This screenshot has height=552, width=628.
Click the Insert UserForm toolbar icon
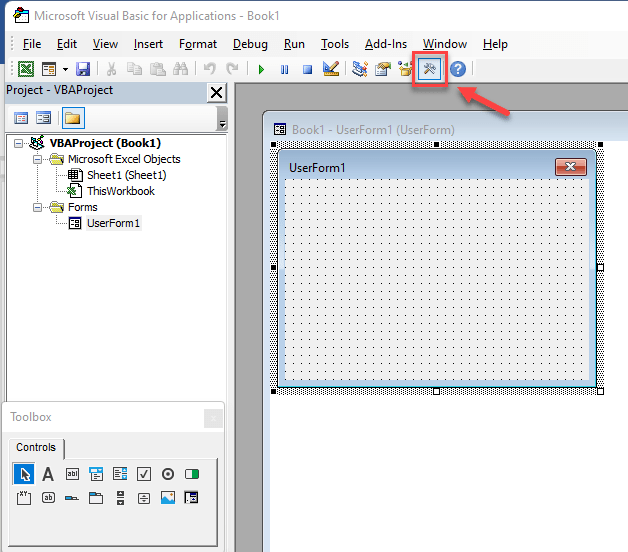coord(49,69)
